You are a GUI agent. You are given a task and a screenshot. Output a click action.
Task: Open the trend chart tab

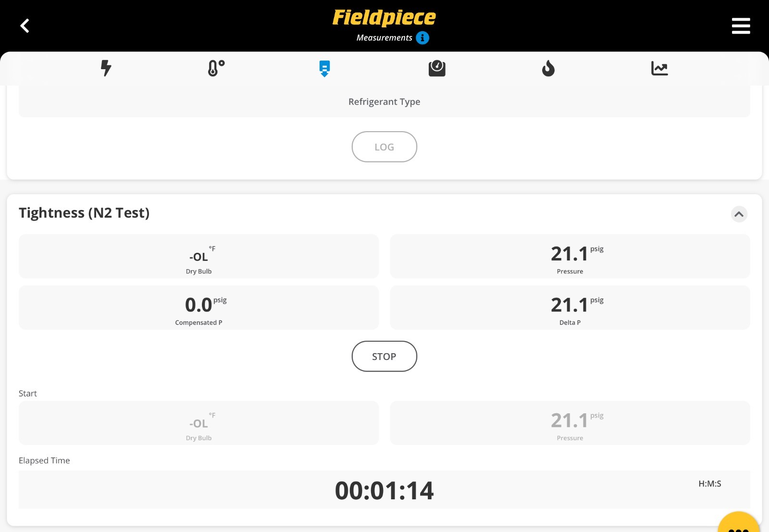point(659,68)
